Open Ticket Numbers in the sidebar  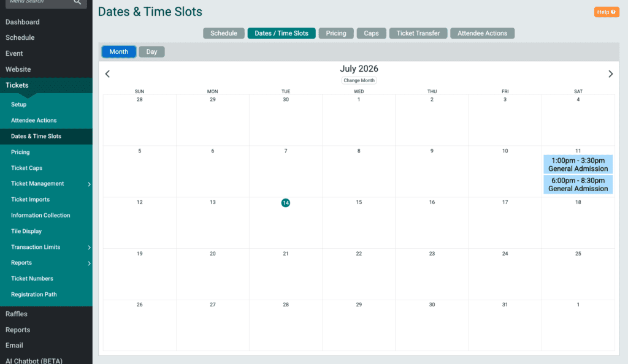point(32,278)
